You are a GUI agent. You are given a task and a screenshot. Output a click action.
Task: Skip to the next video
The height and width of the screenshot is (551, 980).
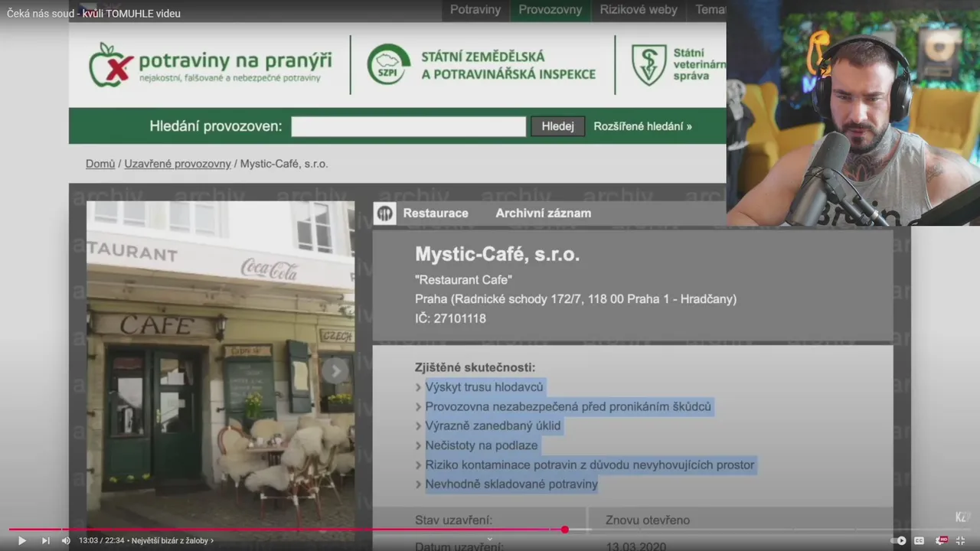[x=45, y=540]
